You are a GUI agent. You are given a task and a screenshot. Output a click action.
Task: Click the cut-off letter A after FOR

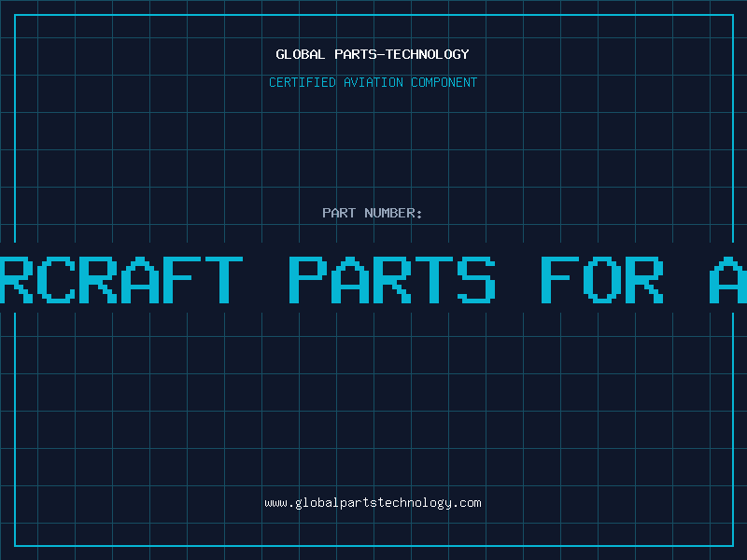728,280
